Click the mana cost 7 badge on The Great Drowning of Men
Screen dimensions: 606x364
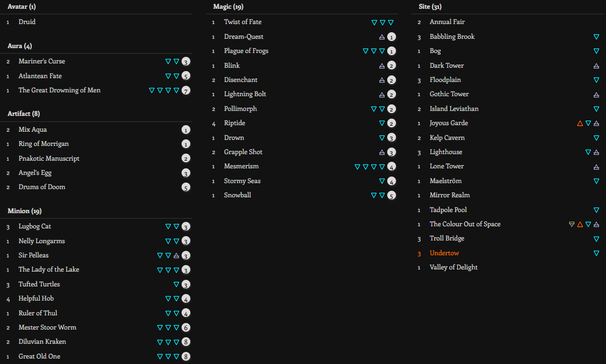(x=186, y=91)
